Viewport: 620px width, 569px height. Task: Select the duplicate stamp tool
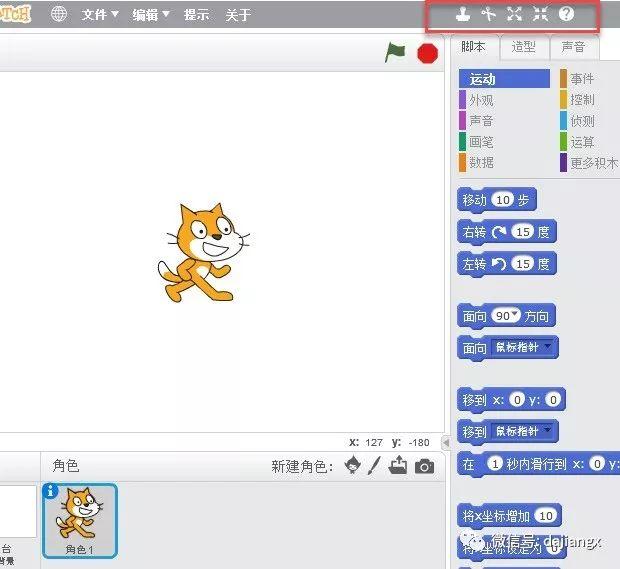[x=463, y=14]
